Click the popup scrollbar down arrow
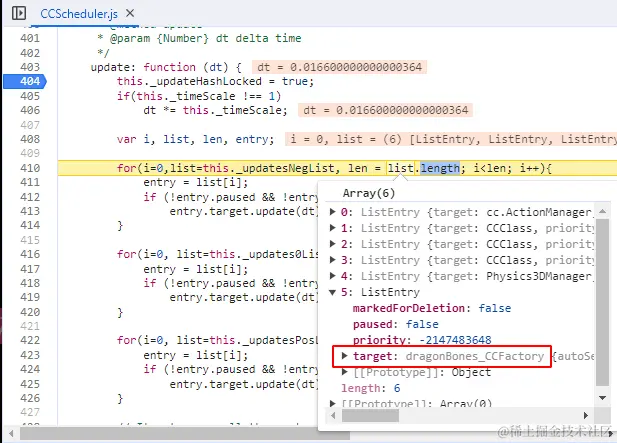This screenshot has width=617, height=443. pos(602,398)
